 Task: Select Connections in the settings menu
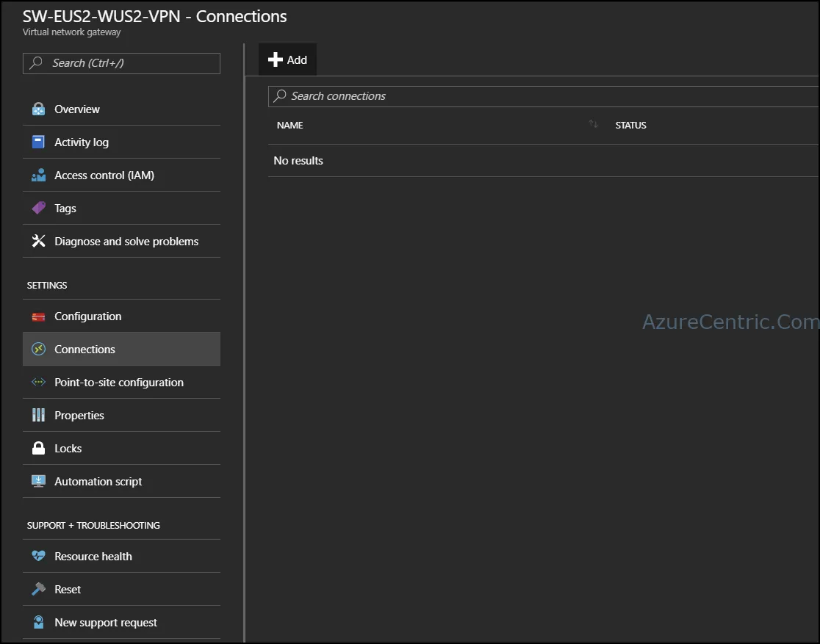pyautogui.click(x=121, y=349)
